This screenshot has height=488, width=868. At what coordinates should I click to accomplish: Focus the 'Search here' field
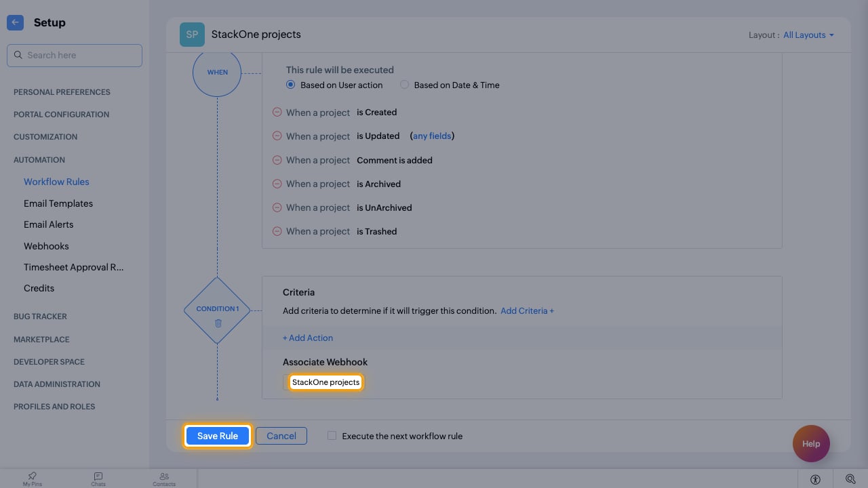pyautogui.click(x=75, y=56)
